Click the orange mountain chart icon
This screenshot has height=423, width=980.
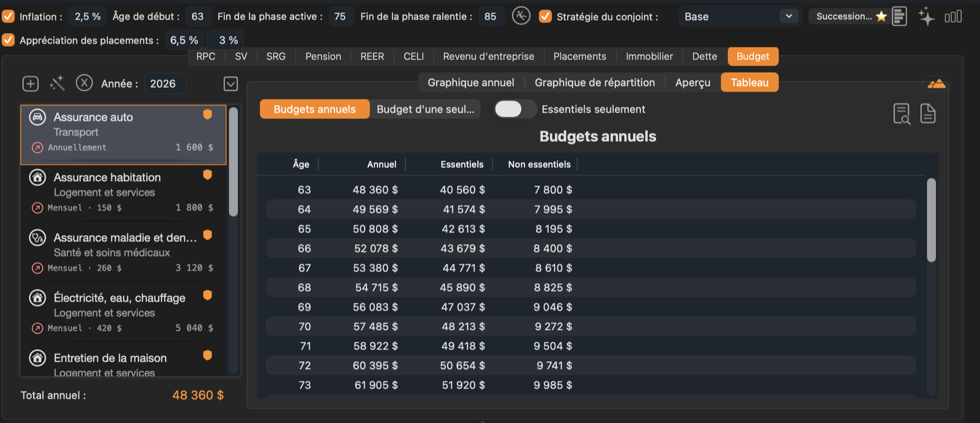(937, 84)
